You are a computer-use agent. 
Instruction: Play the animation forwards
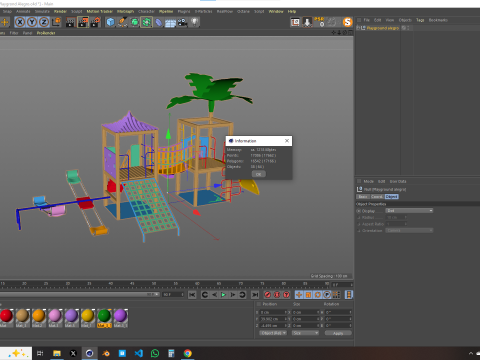point(224,295)
